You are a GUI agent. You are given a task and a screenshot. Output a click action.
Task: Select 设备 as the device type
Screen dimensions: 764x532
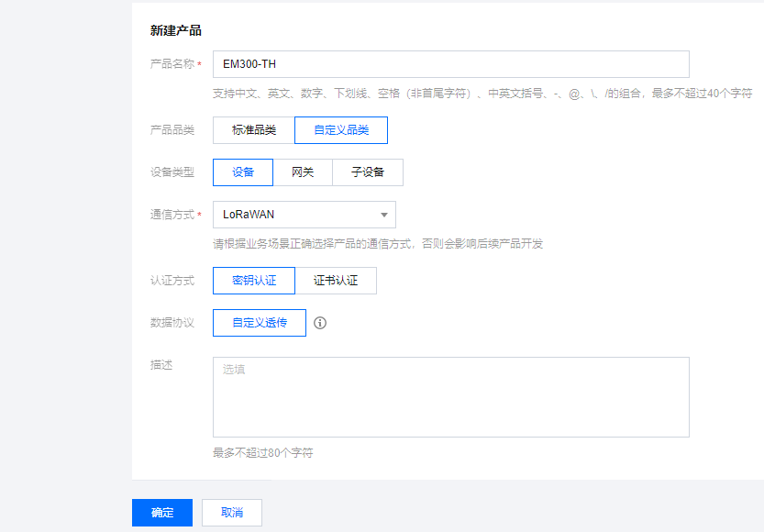click(243, 172)
